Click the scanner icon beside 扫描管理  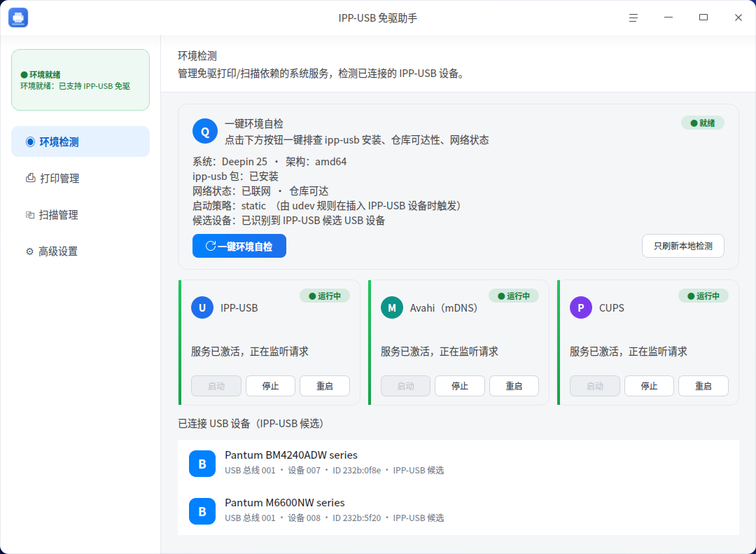(30, 215)
